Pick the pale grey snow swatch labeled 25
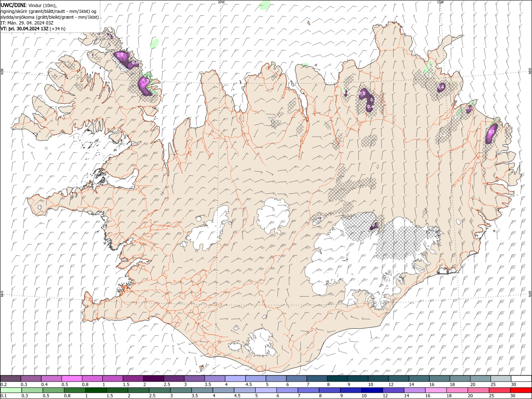532x399 pixels. pyautogui.click(x=501, y=378)
